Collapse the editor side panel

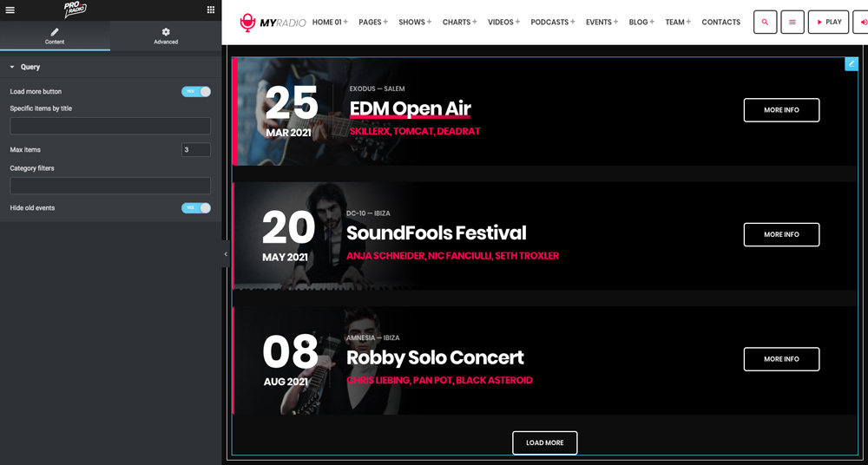[x=225, y=254]
